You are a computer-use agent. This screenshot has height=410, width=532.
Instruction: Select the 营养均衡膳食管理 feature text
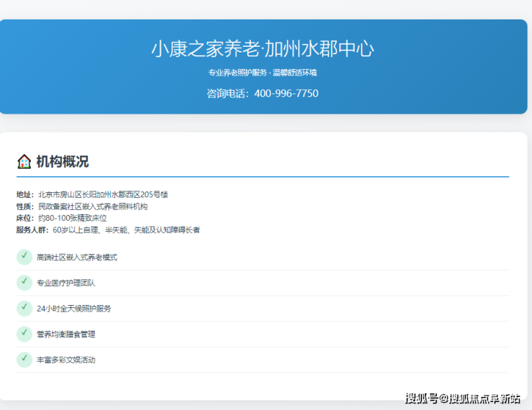(66, 334)
